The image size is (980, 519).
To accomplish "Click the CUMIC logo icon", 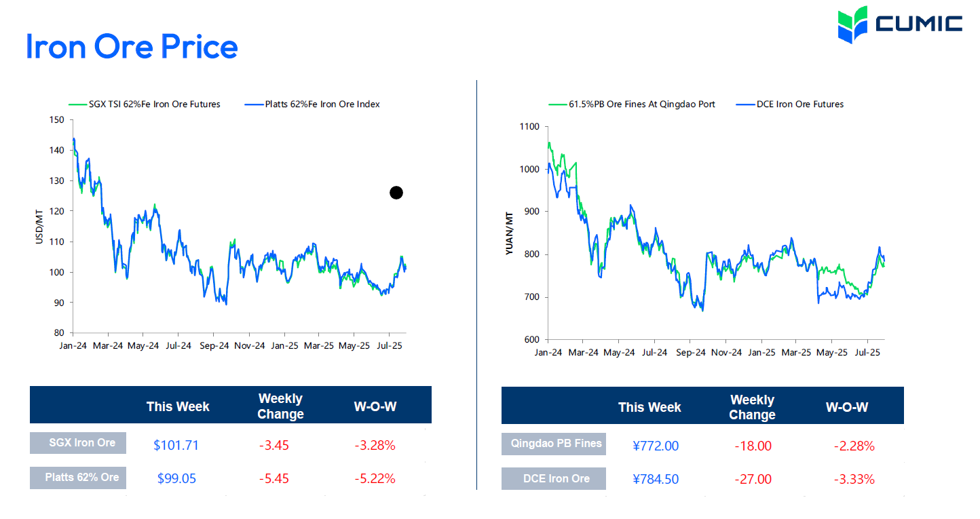I will pos(852,24).
